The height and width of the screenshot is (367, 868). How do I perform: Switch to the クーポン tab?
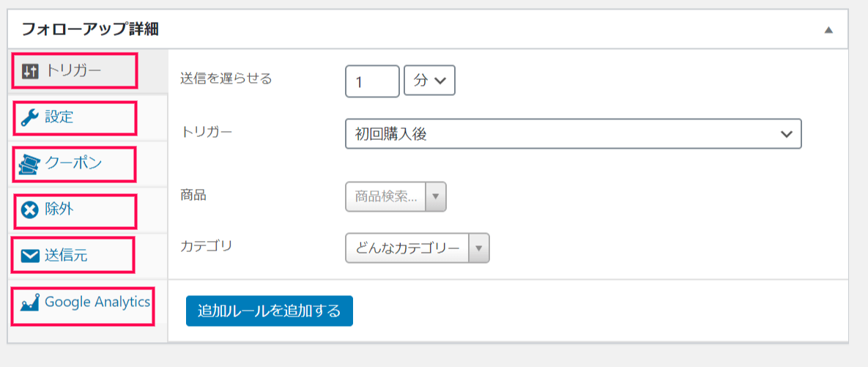[x=73, y=164]
